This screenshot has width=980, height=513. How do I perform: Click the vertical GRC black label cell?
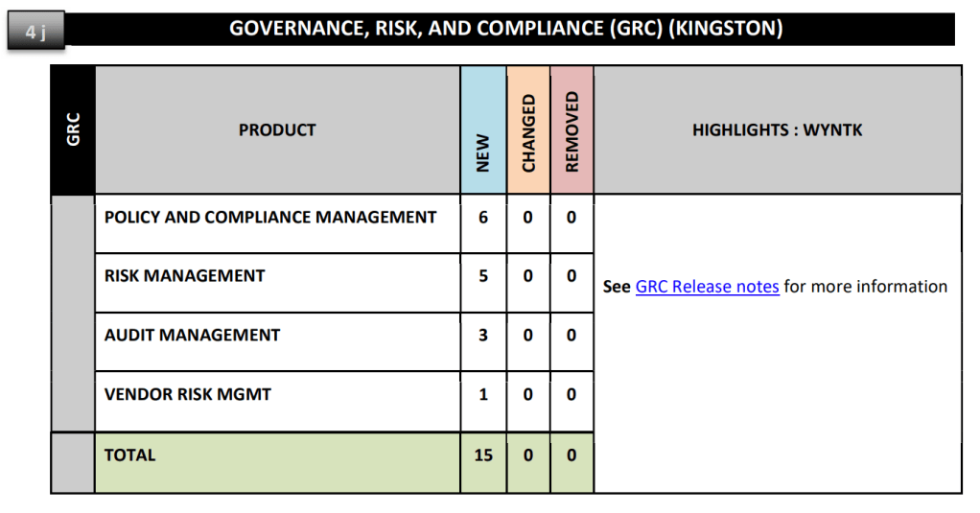[x=73, y=130]
